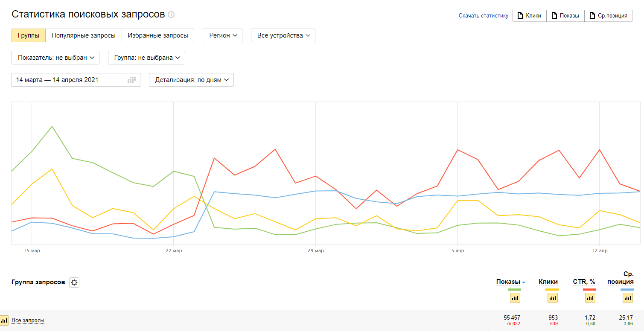Image resolution: width=644 pixels, height=332 pixels.
Task: Open the settings gear next to Группа запросов
Action: click(74, 282)
